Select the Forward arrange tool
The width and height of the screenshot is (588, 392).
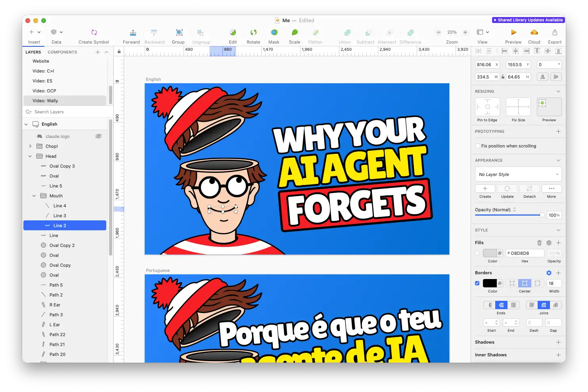pos(133,33)
